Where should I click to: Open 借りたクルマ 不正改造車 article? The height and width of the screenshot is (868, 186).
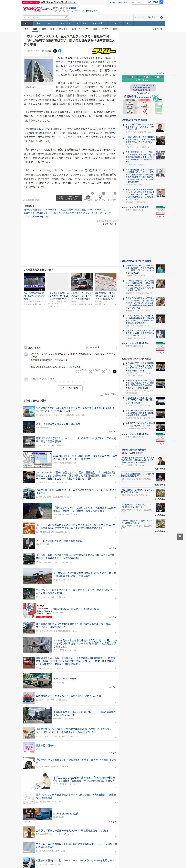click(85, 509)
